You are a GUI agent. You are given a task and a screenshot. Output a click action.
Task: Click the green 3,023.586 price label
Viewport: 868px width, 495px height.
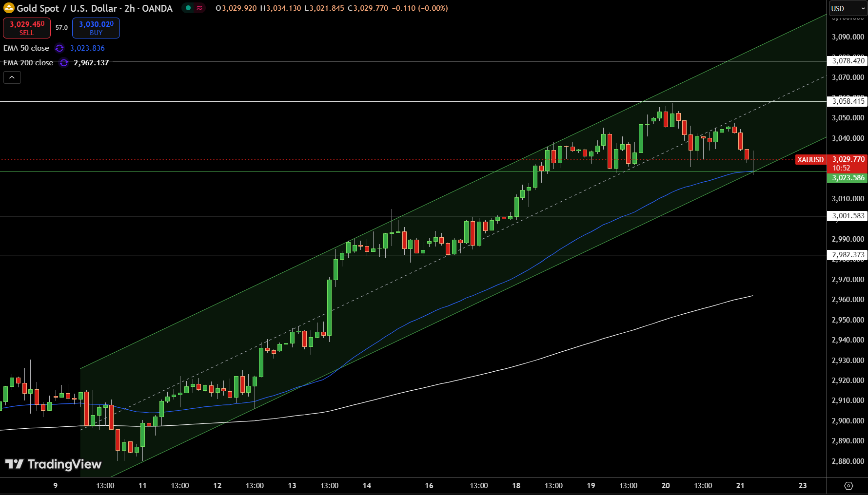pyautogui.click(x=848, y=178)
